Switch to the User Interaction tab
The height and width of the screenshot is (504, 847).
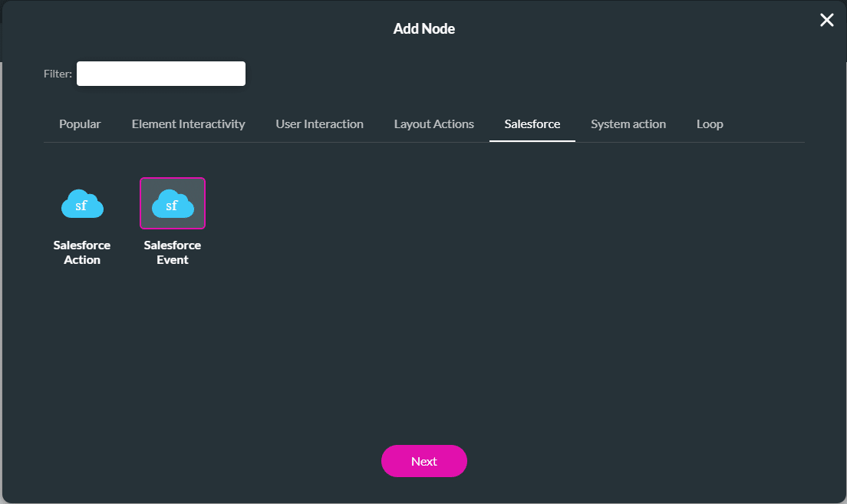319,124
